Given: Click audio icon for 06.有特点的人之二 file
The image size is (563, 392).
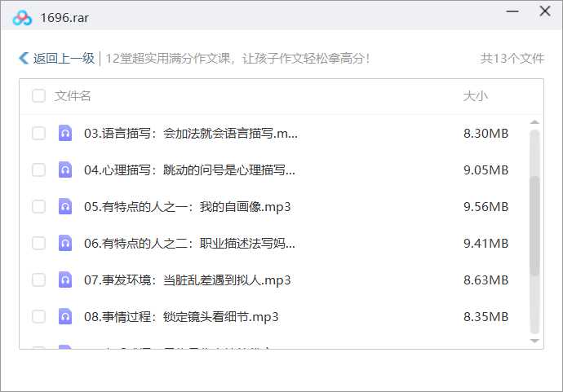Looking at the screenshot, I should point(65,244).
